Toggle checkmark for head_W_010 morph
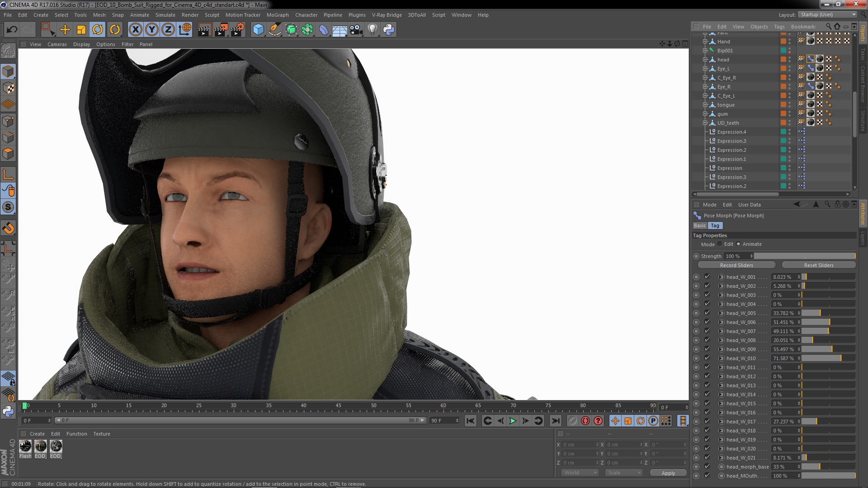The width and height of the screenshot is (868, 488). [707, 358]
